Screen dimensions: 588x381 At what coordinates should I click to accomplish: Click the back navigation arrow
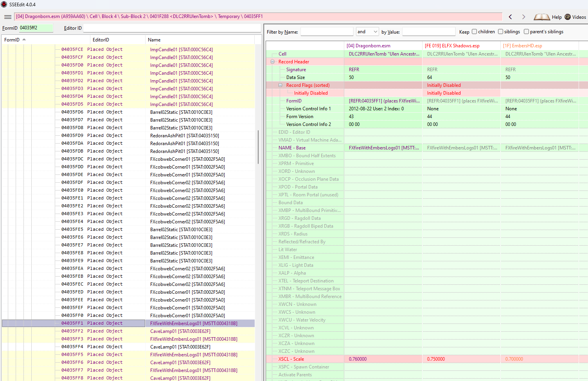[510, 17]
